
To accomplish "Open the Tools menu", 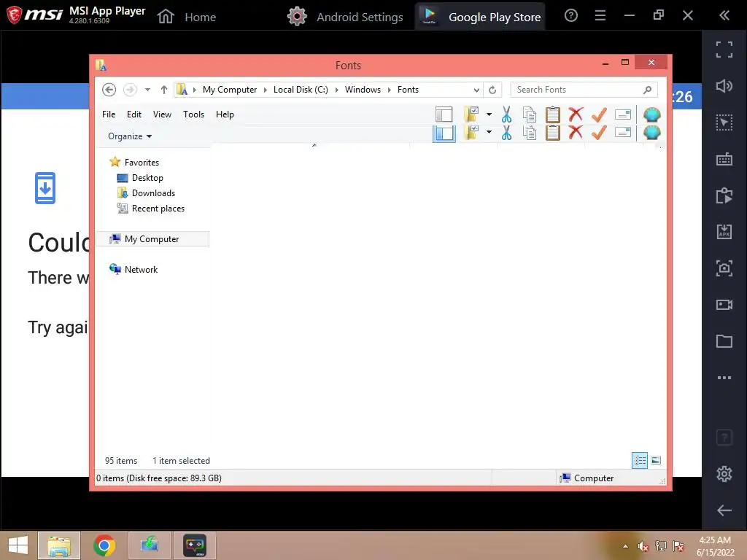I will pos(193,114).
